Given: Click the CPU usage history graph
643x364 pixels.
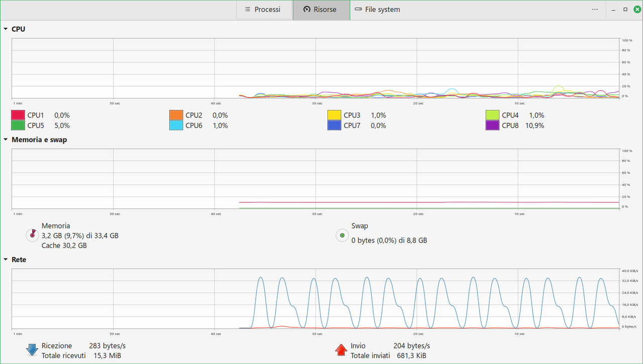Looking at the screenshot, I should pyautogui.click(x=315, y=68).
